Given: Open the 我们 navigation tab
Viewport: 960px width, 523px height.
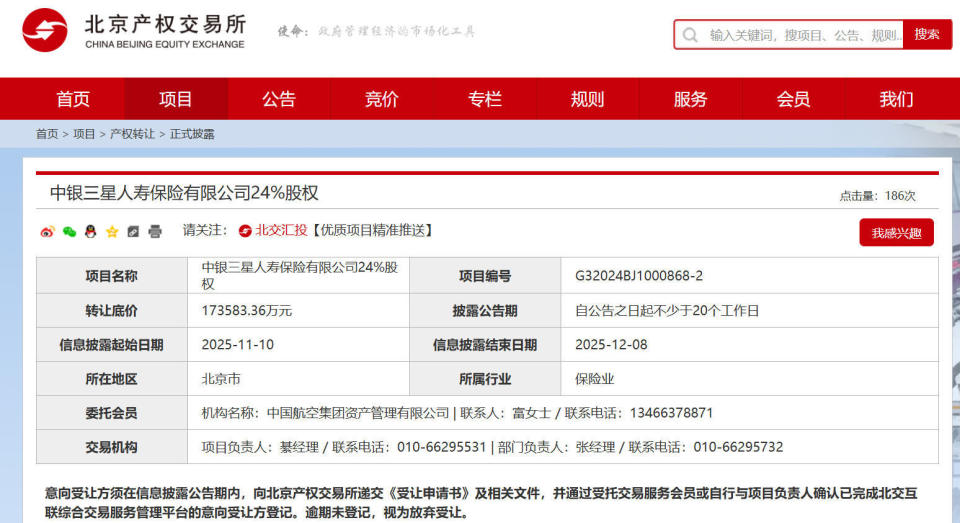Looking at the screenshot, I should tap(896, 99).
